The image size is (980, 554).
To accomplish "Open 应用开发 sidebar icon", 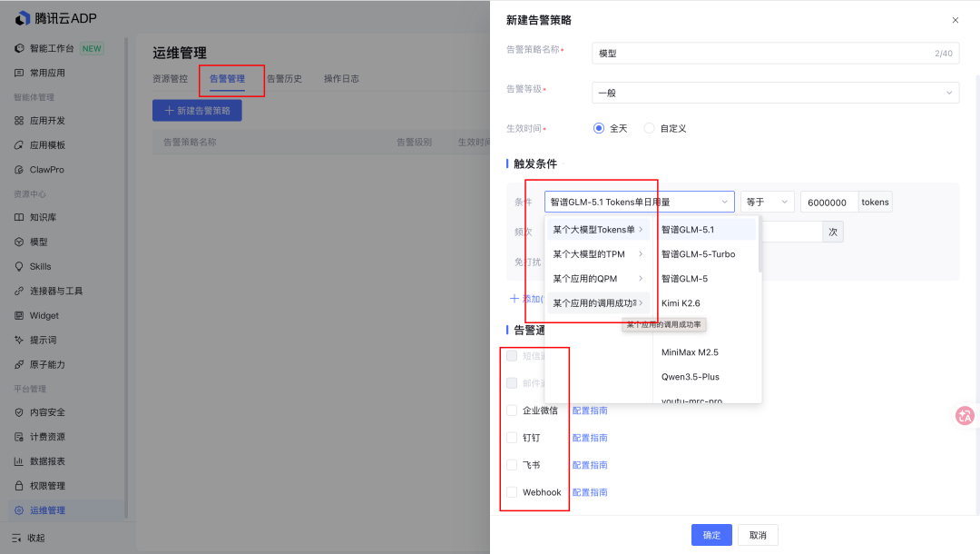I will 19,121.
